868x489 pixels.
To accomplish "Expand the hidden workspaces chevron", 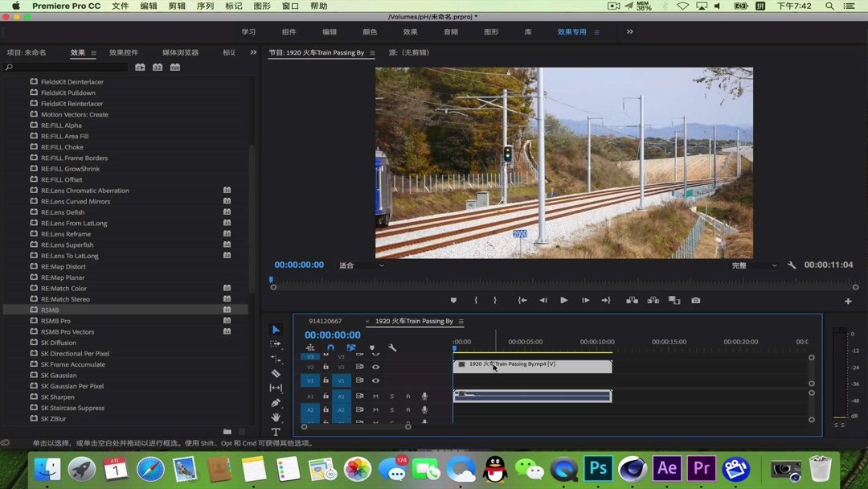I will pos(630,32).
